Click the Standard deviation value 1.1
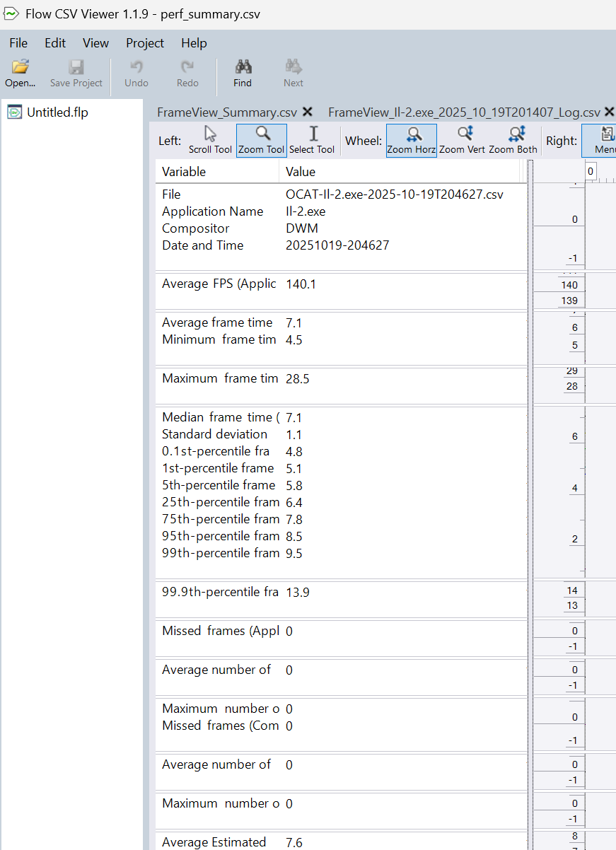This screenshot has height=850, width=616. (294, 434)
